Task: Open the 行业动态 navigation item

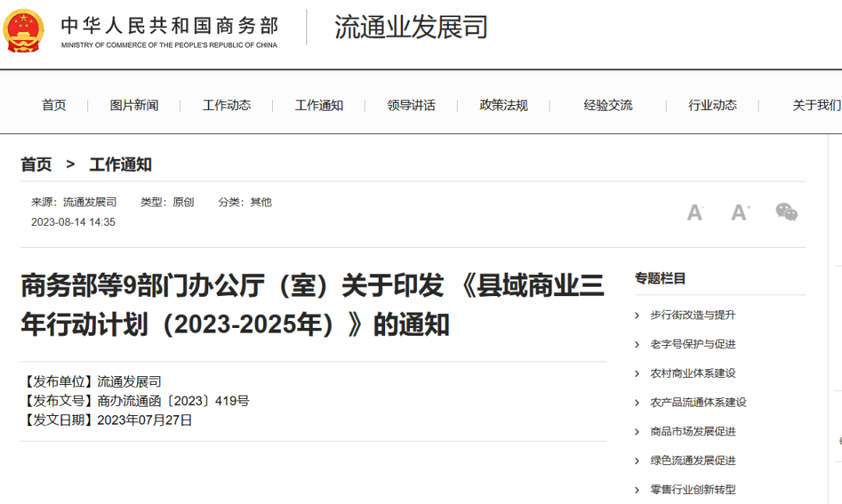Action: pos(713,105)
